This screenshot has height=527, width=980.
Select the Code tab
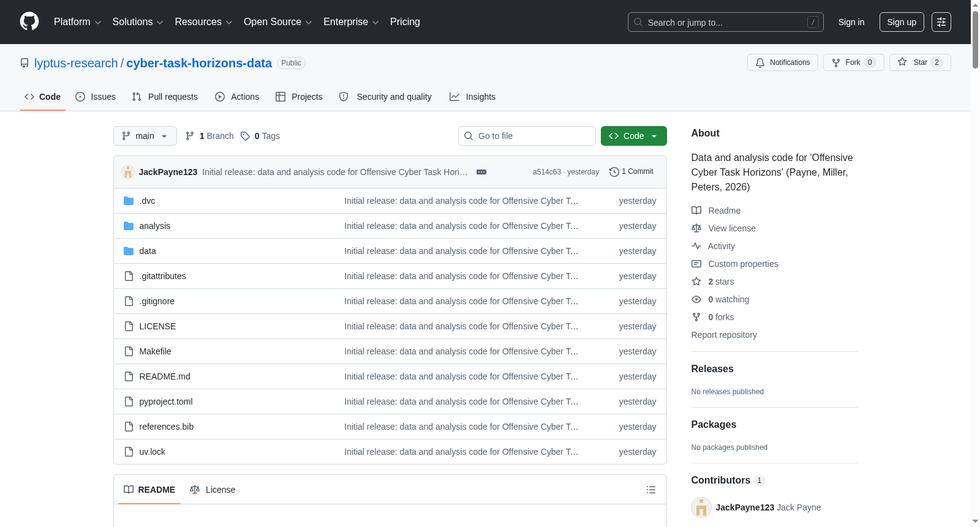click(43, 97)
